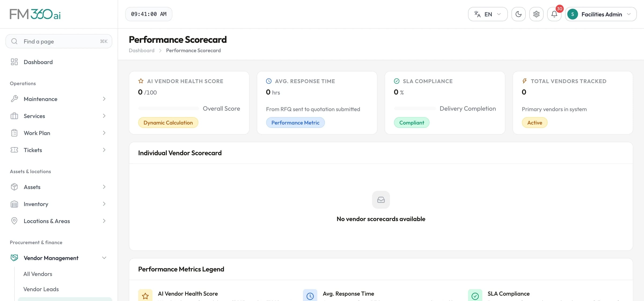Viewport: 644px width, 301px height.
Task: Select Work Plan in the sidebar
Action: tap(59, 133)
